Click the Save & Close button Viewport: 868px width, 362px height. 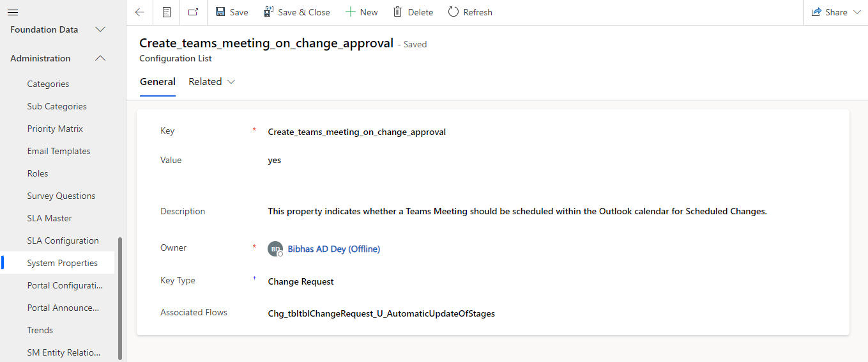click(297, 12)
